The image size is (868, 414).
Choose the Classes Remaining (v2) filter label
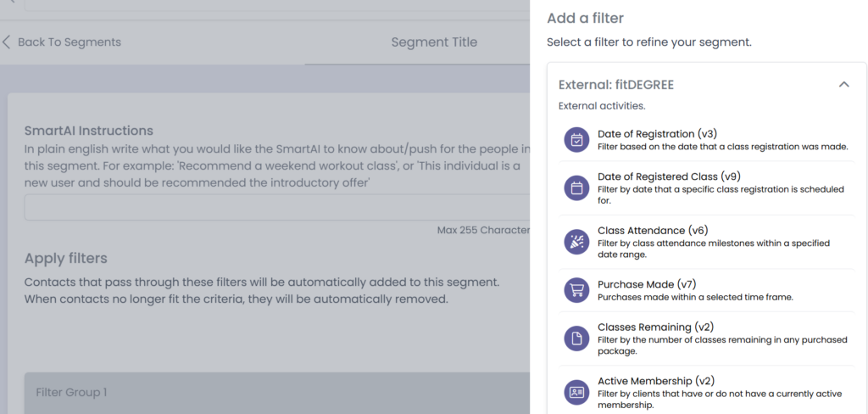pos(655,327)
